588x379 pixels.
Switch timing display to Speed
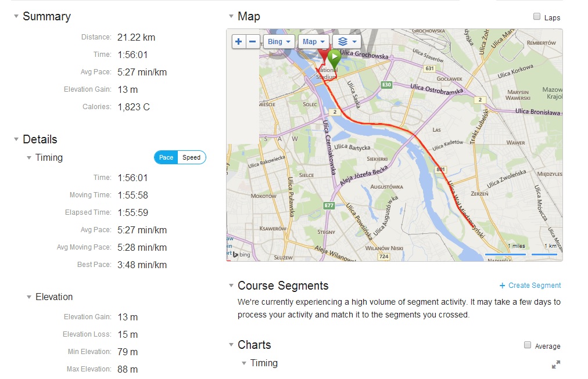191,157
